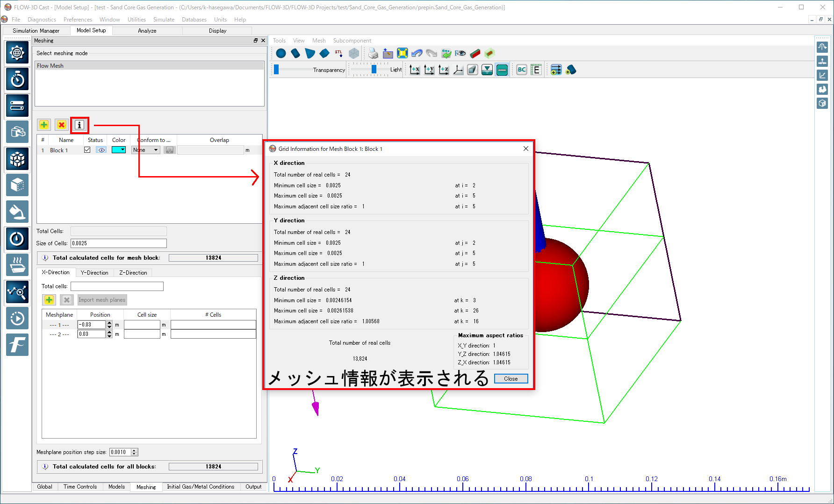Open the viewport Subcomponent menu
Image resolution: width=834 pixels, height=504 pixels.
352,41
